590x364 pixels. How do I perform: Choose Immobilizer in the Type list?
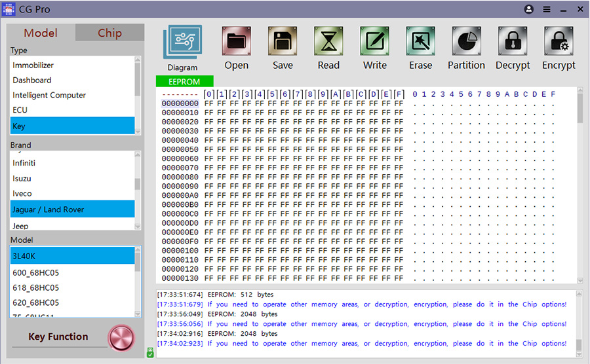(33, 65)
